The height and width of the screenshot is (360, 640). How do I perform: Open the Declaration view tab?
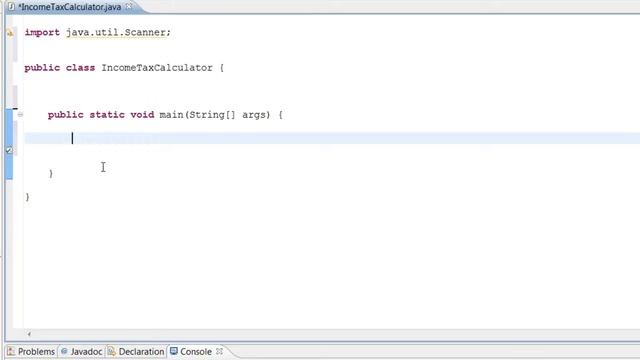coord(136,351)
